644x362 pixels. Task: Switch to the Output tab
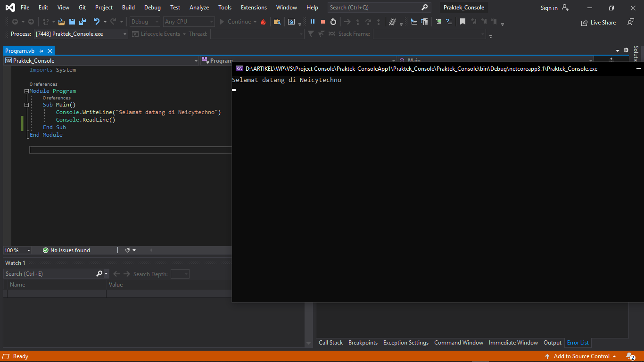(553, 343)
